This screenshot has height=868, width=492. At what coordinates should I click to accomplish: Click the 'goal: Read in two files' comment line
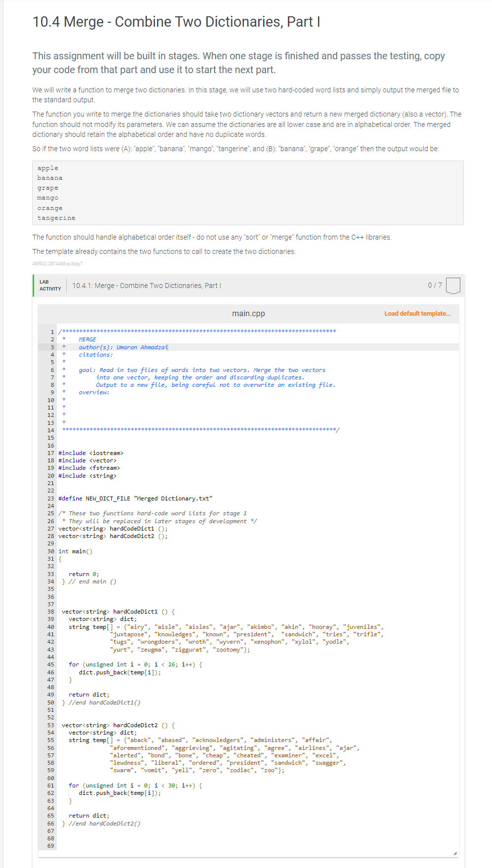[x=202, y=370]
